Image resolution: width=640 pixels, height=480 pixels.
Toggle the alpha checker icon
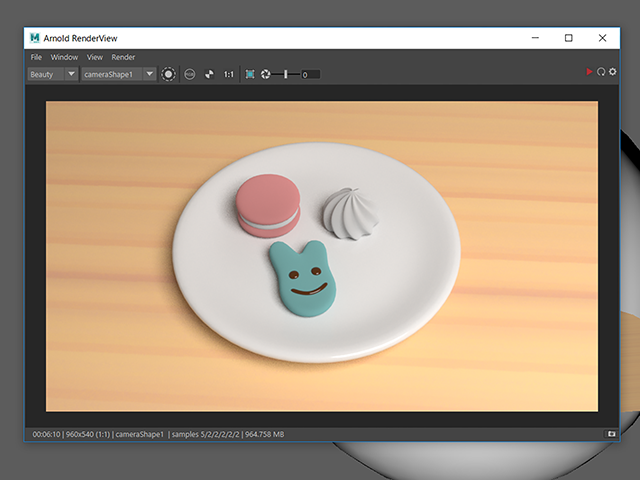(209, 74)
